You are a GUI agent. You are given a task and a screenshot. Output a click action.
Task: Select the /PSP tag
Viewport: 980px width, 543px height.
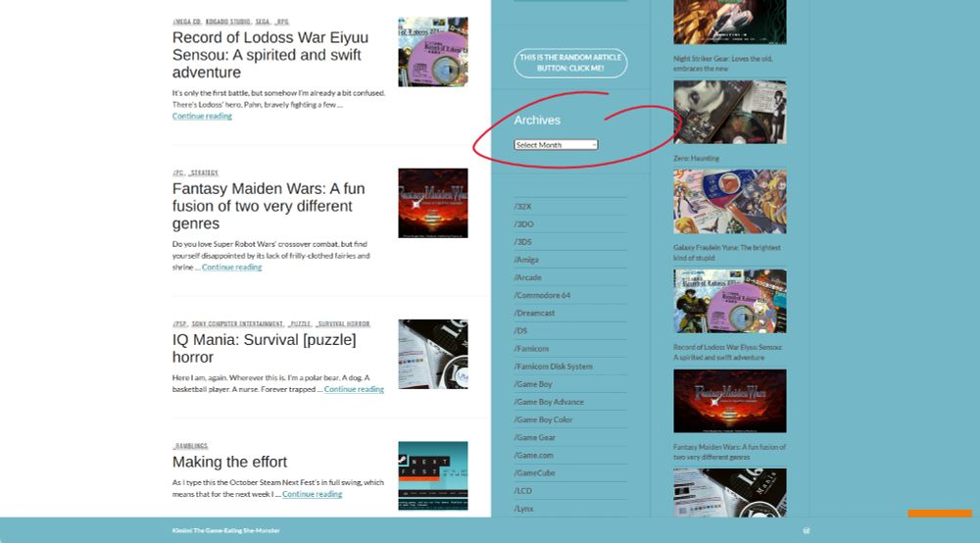point(180,324)
